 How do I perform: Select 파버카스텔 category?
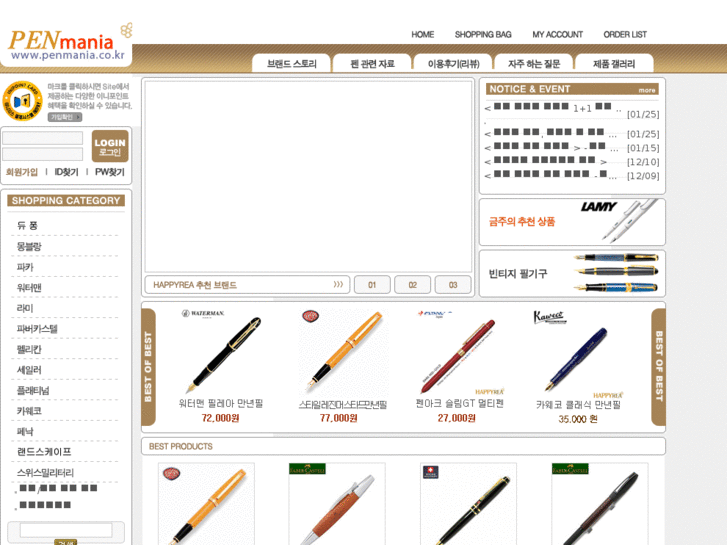click(x=37, y=329)
